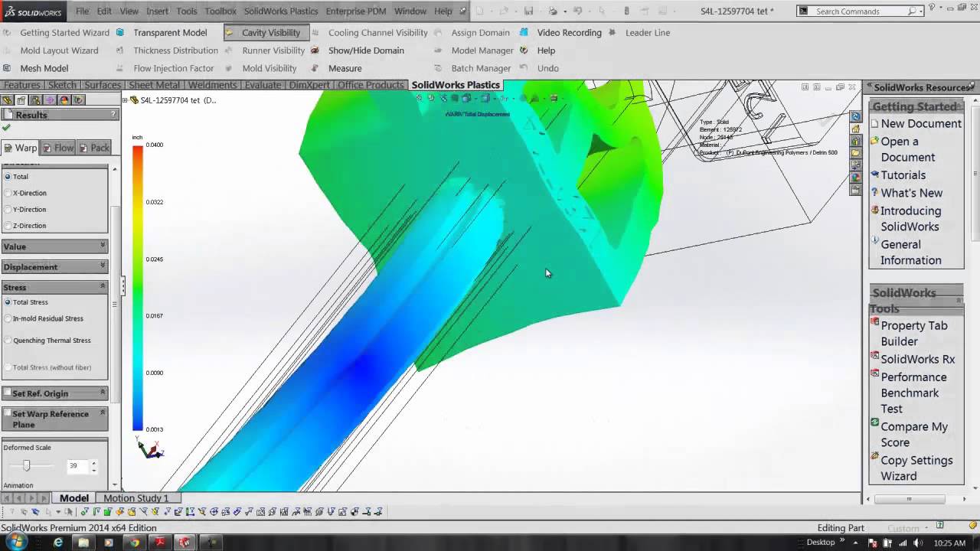Run the Copy Settings Wizard
Screen dimensions: 980x551
point(916,468)
